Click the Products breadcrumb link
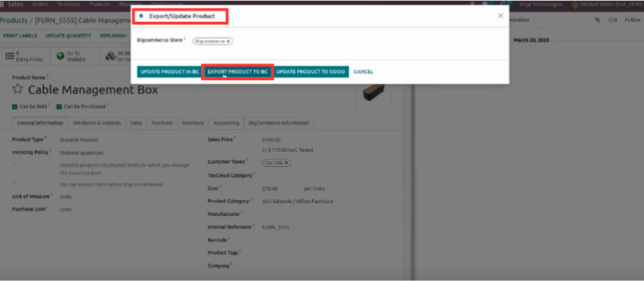Image resolution: width=644 pixels, height=281 pixels. click(13, 20)
